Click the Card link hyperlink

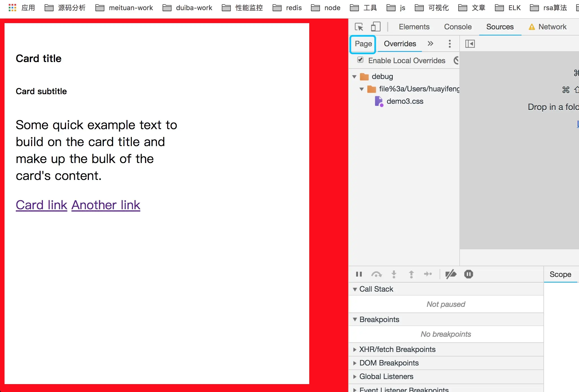(x=41, y=205)
